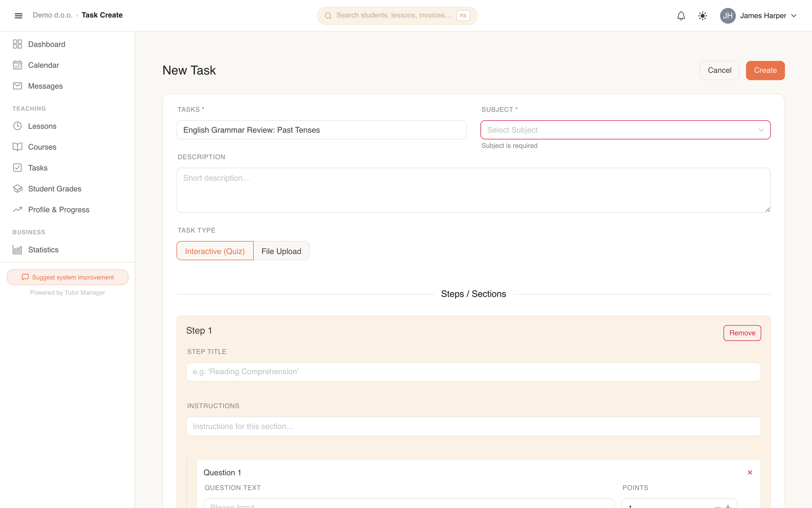
Task: Click the Profile & Progress trend icon
Action: 17,210
